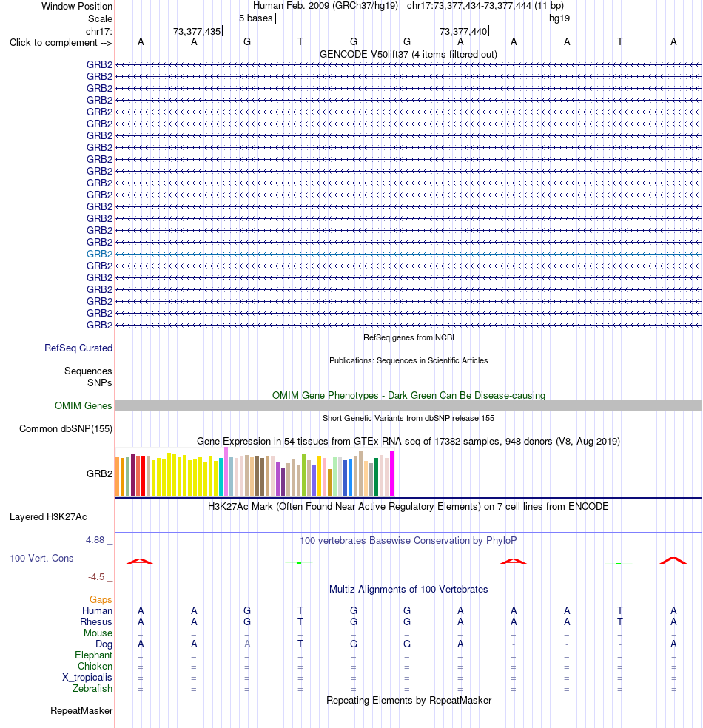703x728 pixels.
Task: Open the 100 Vert. Cons track label
Action: [x=41, y=558]
